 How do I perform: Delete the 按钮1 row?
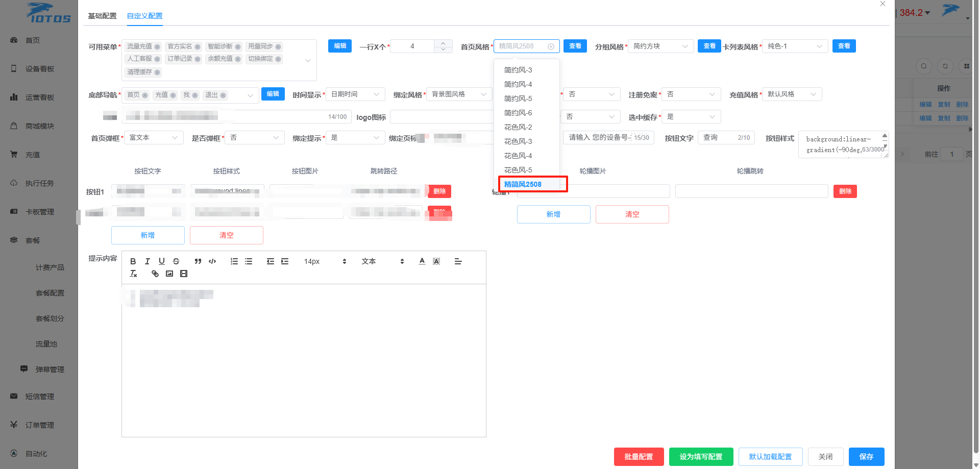click(439, 191)
